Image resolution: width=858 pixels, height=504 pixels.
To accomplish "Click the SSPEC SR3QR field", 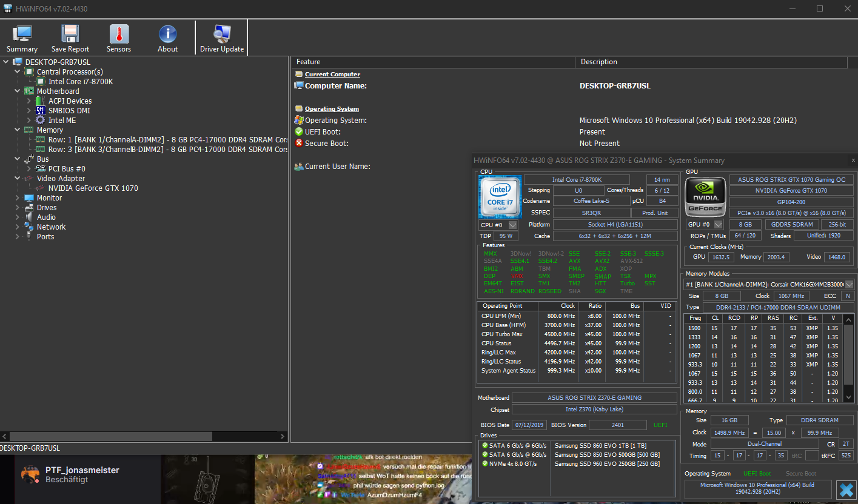I will pyautogui.click(x=591, y=213).
